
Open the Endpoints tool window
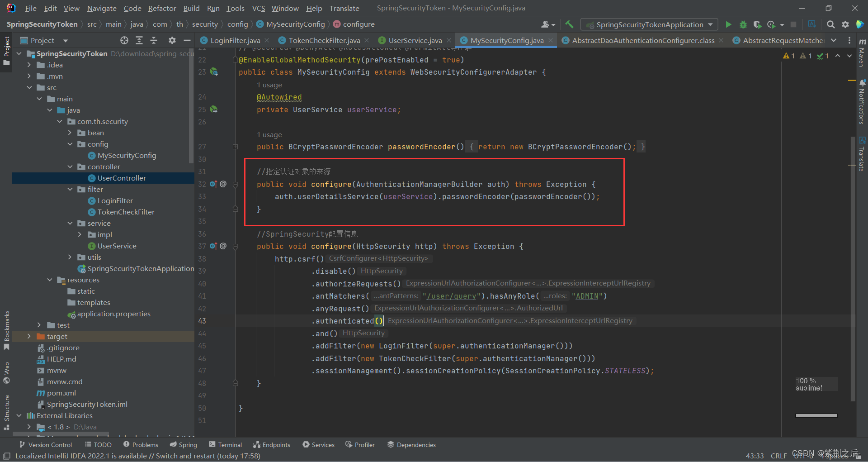(x=272, y=445)
